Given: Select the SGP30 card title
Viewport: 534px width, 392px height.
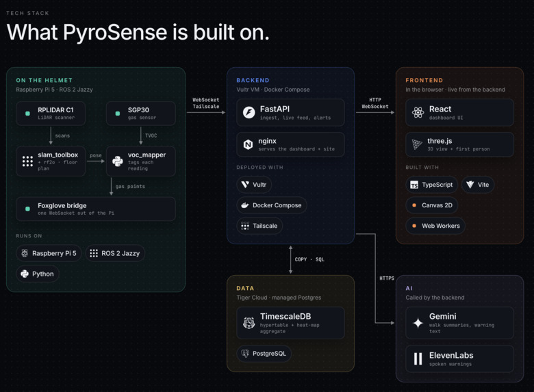Looking at the screenshot, I should (138, 110).
